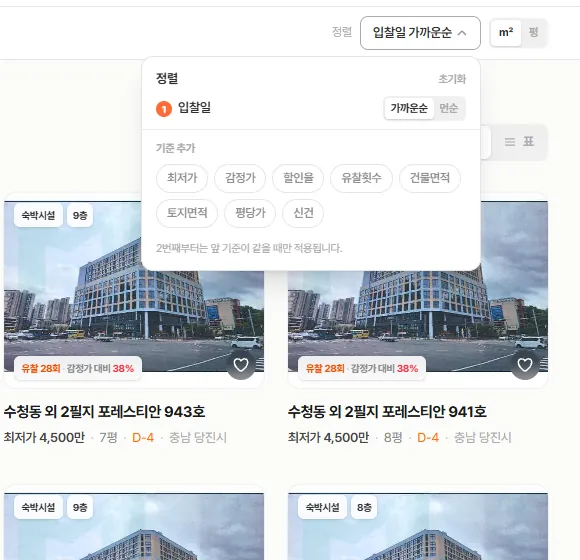Add 신건 sort criterion
Screen dimensions: 580x560
pyautogui.click(x=303, y=213)
